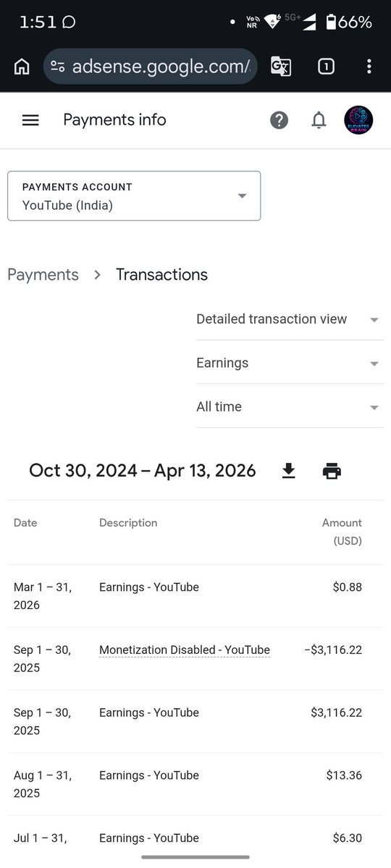Select the Transactions breadcrumb item
The height and width of the screenshot is (868, 391).
click(161, 275)
